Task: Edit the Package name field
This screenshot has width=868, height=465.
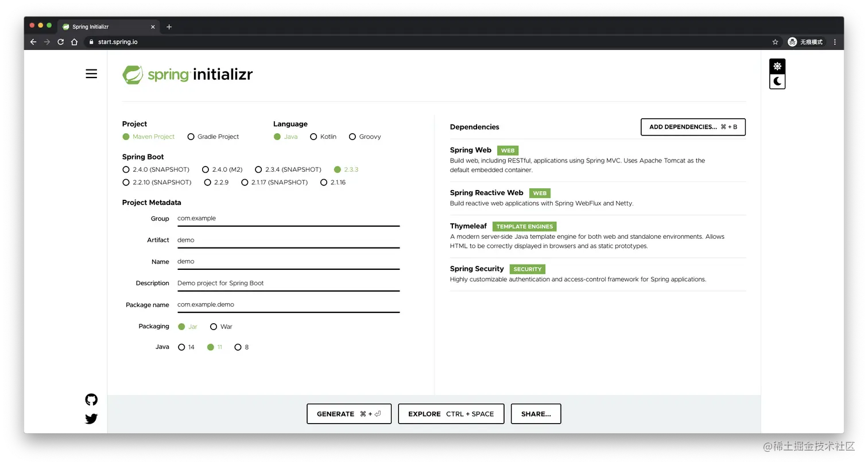Action: point(288,305)
